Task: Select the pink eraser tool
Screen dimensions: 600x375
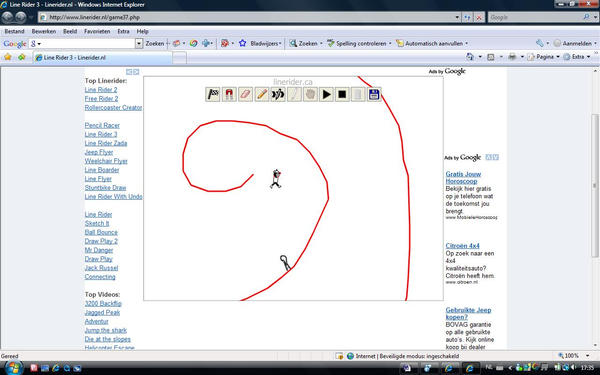Action: [245, 94]
